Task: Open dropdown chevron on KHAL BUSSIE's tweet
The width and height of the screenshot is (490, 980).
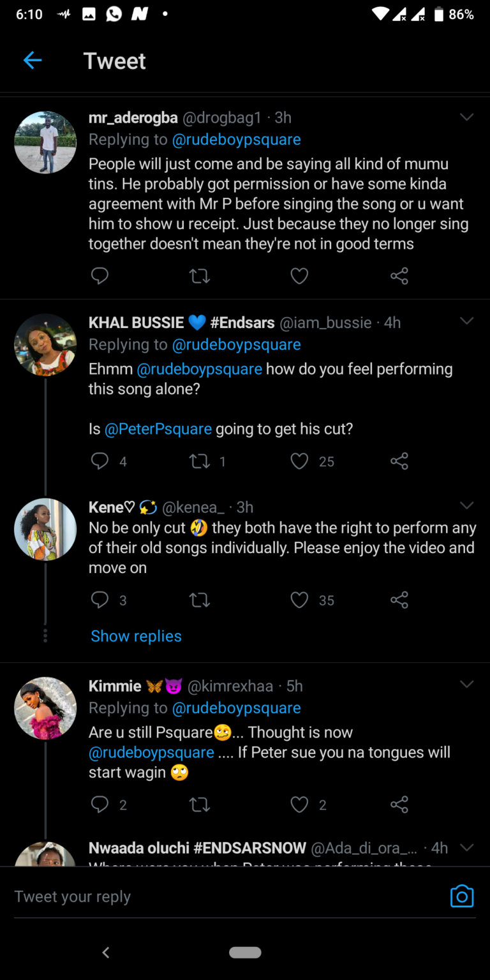Action: coord(467,321)
